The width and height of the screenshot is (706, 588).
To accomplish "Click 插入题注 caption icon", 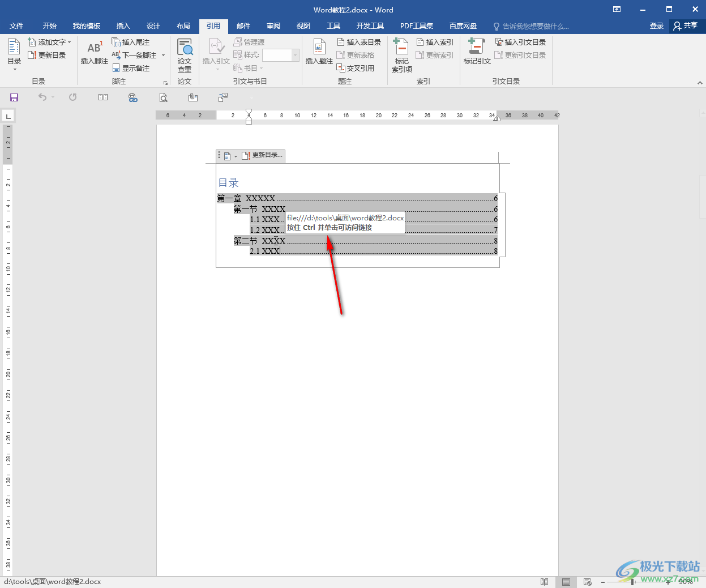I will (319, 52).
